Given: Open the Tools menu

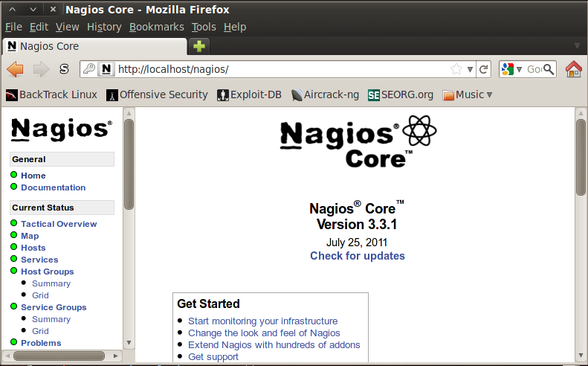Looking at the screenshot, I should pyautogui.click(x=204, y=27).
